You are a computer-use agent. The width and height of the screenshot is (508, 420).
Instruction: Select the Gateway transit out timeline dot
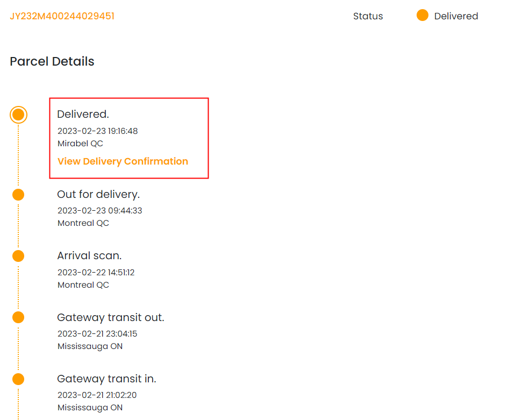click(x=19, y=318)
